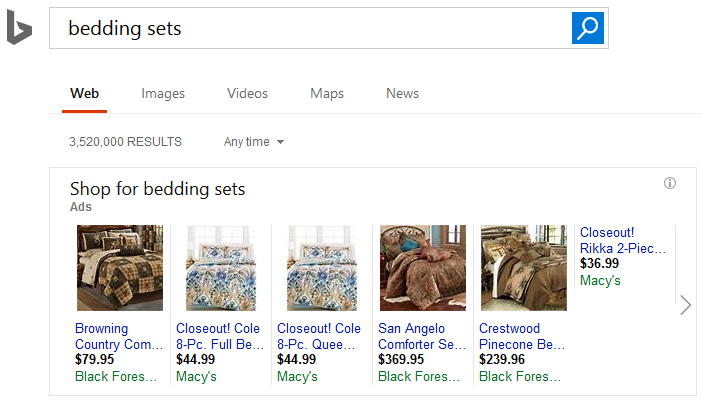702x402 pixels.
Task: Click Browning Country Comforter title link
Action: [117, 336]
